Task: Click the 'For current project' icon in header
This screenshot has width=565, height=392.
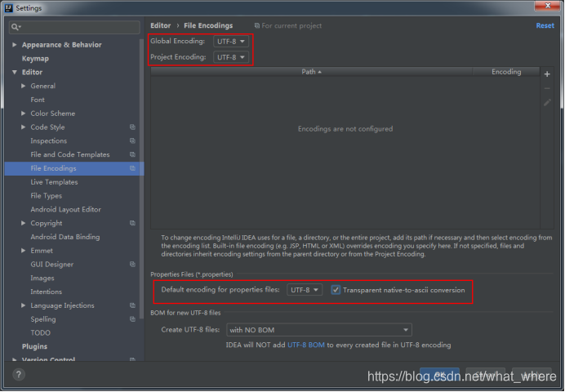Action: click(257, 25)
